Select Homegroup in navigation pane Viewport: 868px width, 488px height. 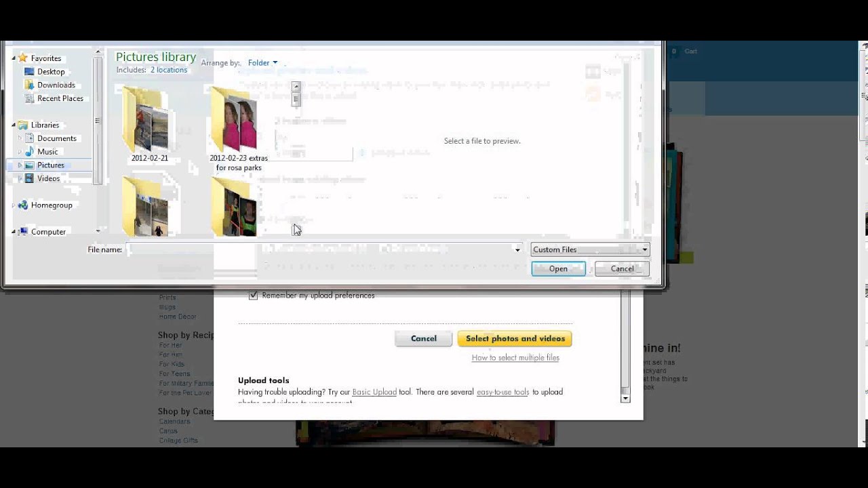coord(52,205)
